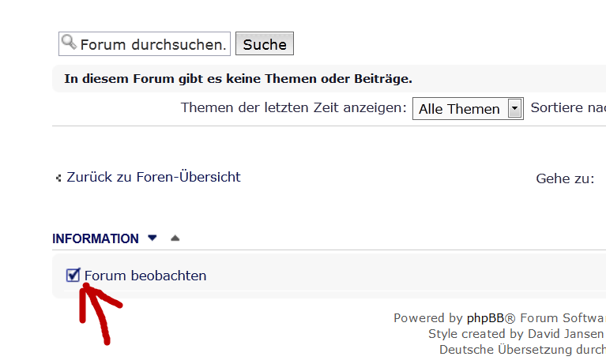Click the gray up-triangle beside INFORMATION
The height and width of the screenshot is (364, 606).
click(x=175, y=238)
